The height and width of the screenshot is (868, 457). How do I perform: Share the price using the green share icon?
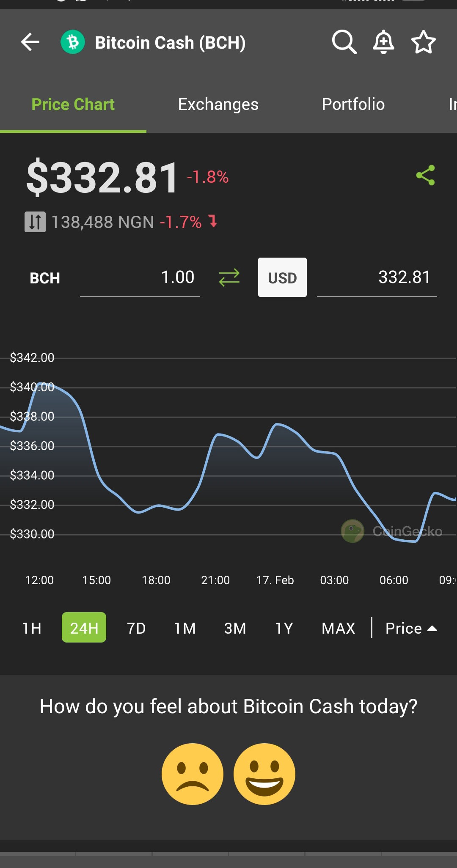coord(426,175)
